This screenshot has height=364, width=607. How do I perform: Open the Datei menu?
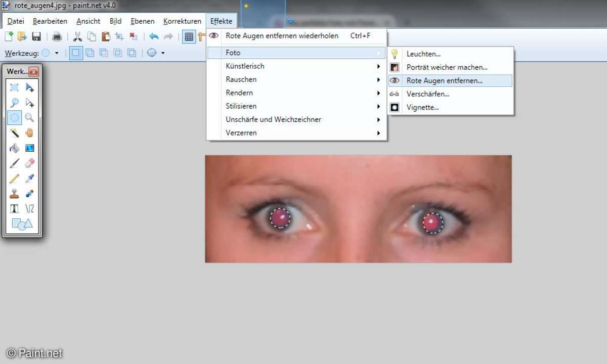[16, 21]
